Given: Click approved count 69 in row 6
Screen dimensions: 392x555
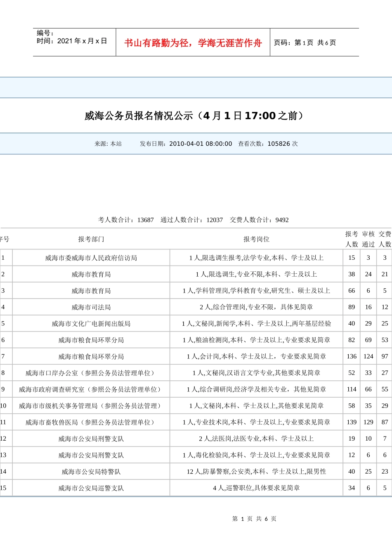Looking at the screenshot, I should [x=368, y=340].
